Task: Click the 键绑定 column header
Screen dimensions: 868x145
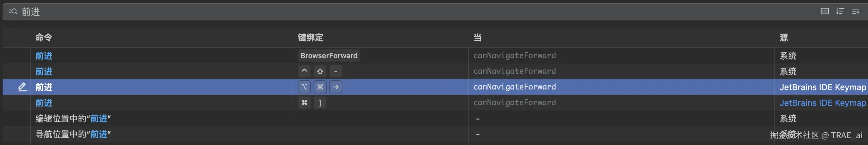Action: pos(310,37)
